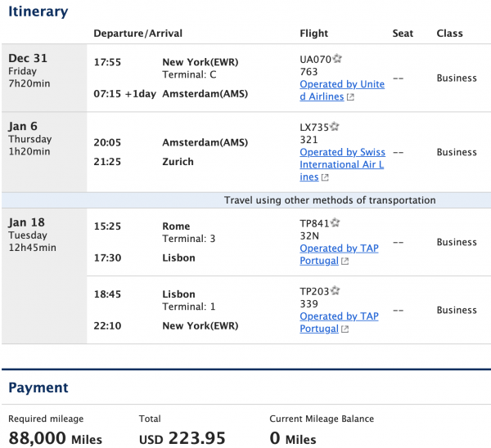Click the star icon next to LX735
Viewport: 491px width, 448px height.
click(x=334, y=127)
